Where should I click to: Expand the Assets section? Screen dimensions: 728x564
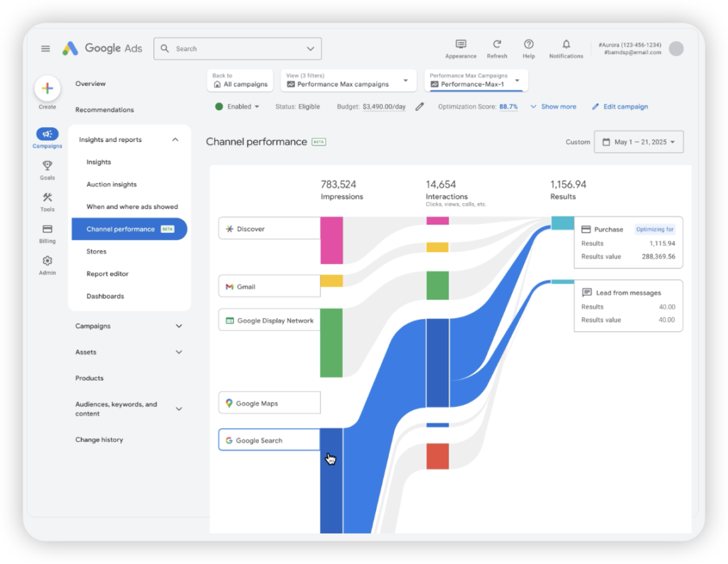point(178,352)
